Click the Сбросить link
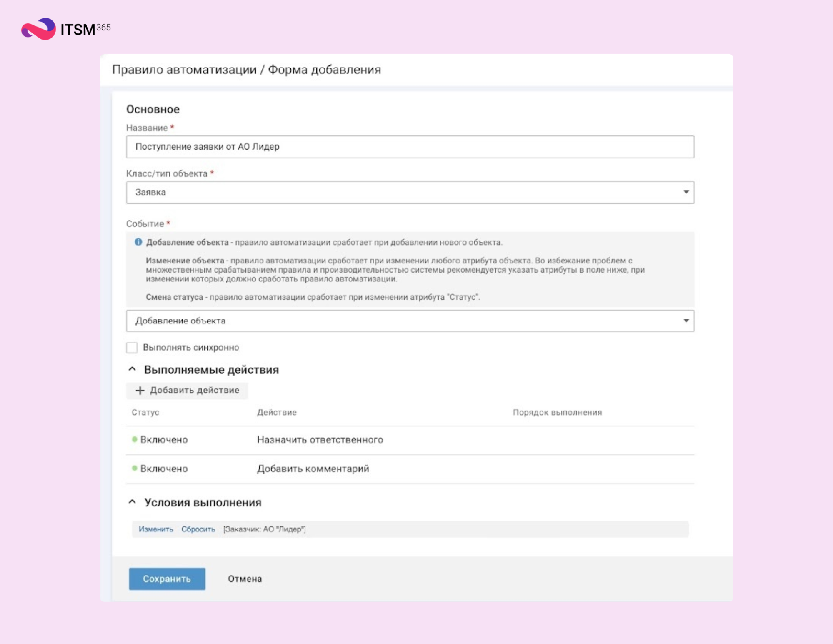This screenshot has height=644, width=833. tap(198, 529)
